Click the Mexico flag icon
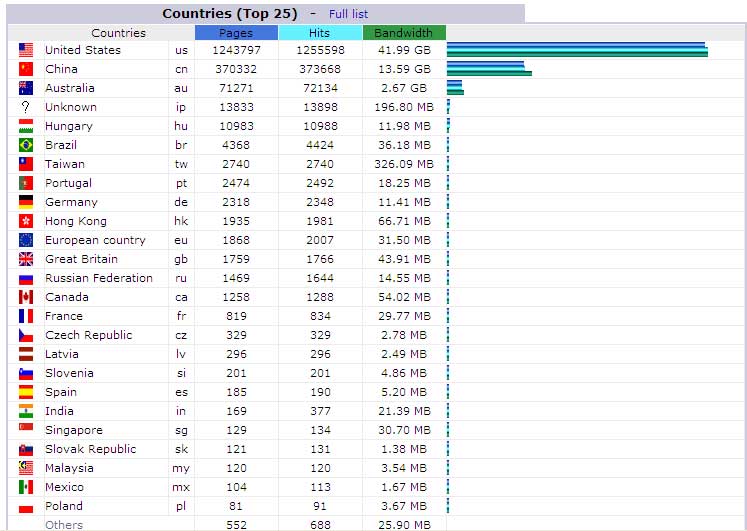 pyautogui.click(x=26, y=487)
